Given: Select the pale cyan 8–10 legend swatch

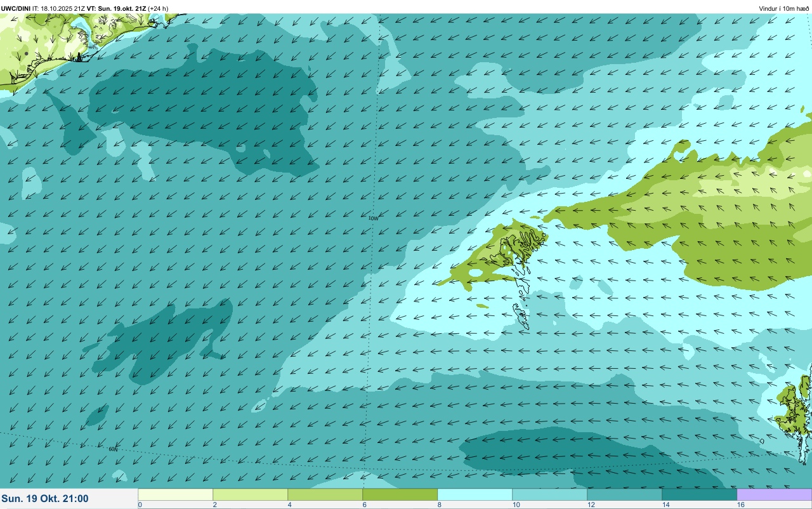Looking at the screenshot, I should point(475,494).
